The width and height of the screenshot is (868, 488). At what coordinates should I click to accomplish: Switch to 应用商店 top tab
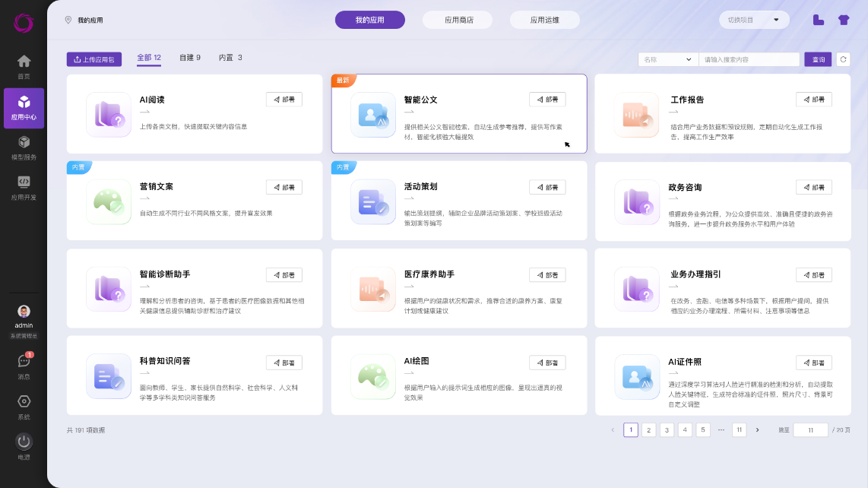459,20
